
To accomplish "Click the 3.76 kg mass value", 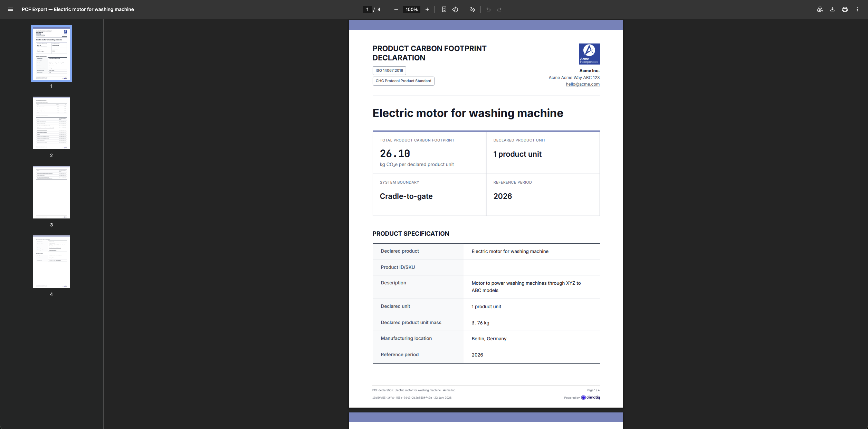I will [x=480, y=323].
